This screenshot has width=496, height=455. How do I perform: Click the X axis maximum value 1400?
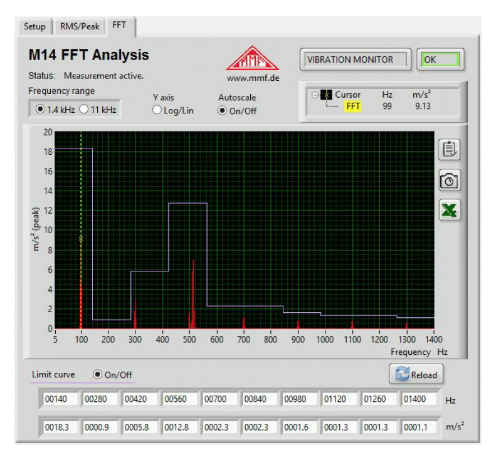click(x=434, y=339)
